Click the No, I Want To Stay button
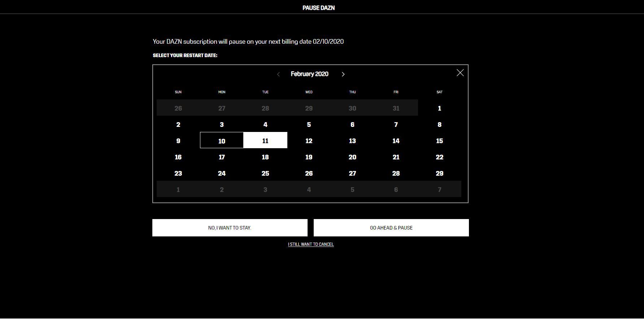Screen dimensions: 644x321 [x=230, y=228]
